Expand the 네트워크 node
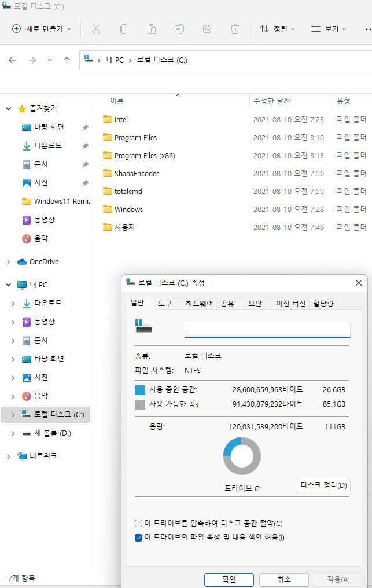 (8, 456)
